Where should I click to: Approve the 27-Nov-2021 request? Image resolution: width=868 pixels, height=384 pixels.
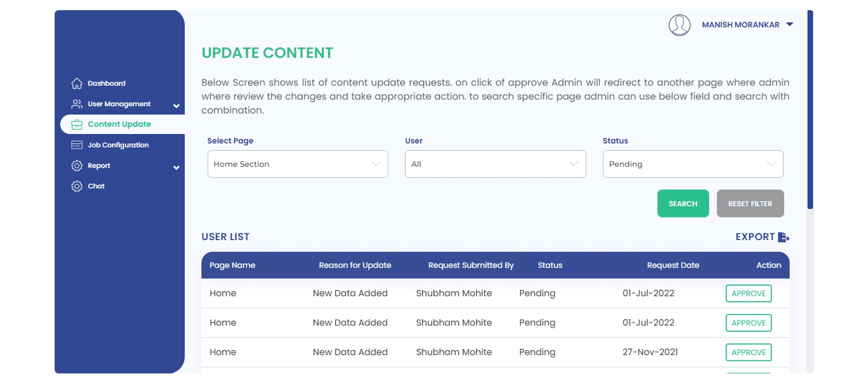tap(748, 352)
